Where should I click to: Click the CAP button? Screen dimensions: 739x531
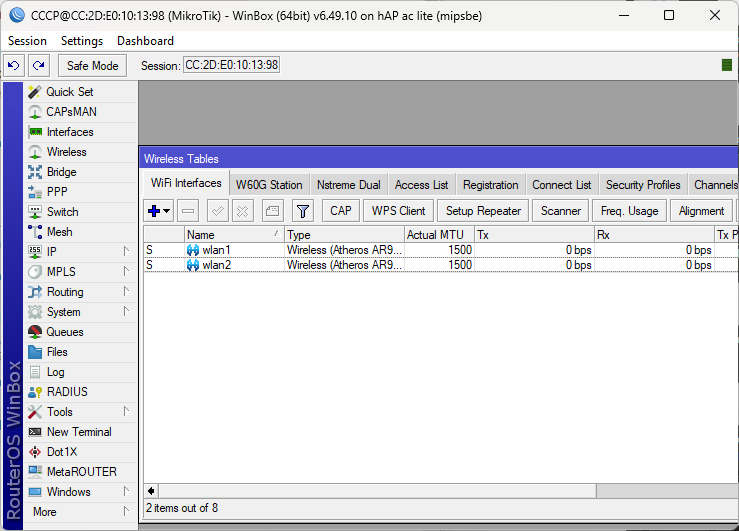coord(341,211)
